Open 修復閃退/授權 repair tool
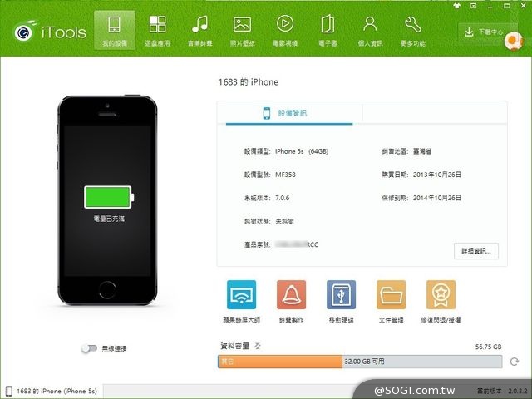This screenshot has height=399, width=532. 441,301
